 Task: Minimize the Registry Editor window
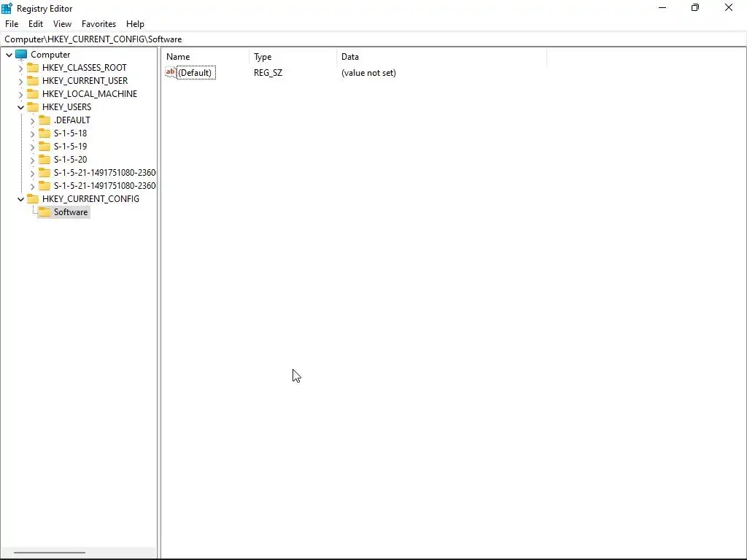[x=662, y=8]
